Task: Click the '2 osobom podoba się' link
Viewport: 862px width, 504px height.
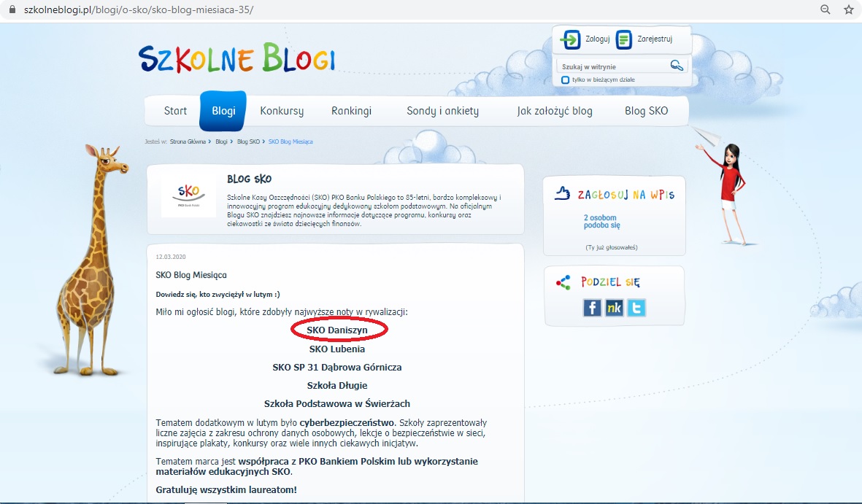Action: coord(601,222)
